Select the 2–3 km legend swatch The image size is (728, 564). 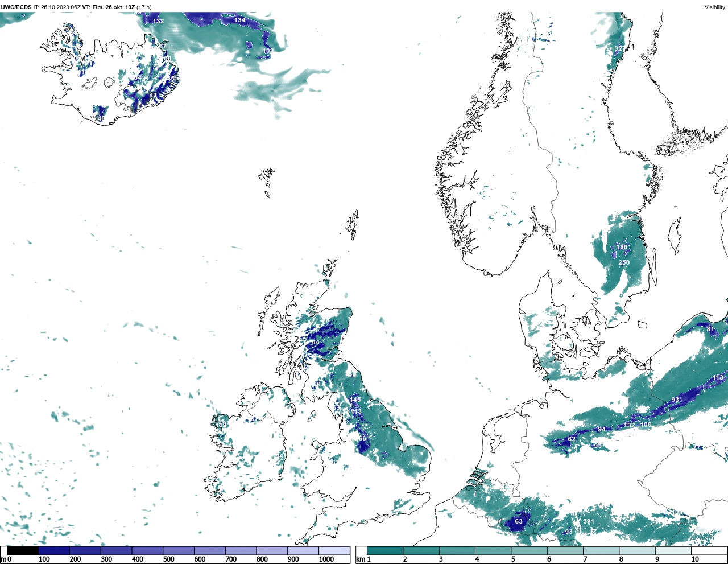(x=421, y=550)
